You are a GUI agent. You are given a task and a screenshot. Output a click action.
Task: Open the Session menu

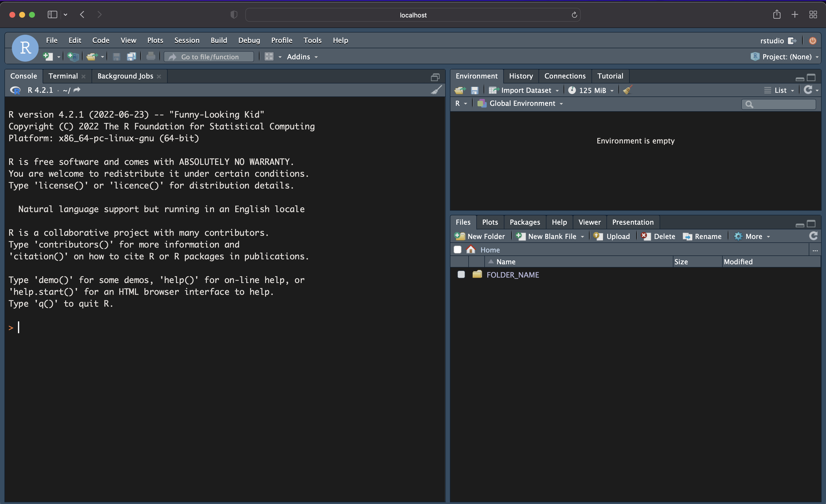187,40
